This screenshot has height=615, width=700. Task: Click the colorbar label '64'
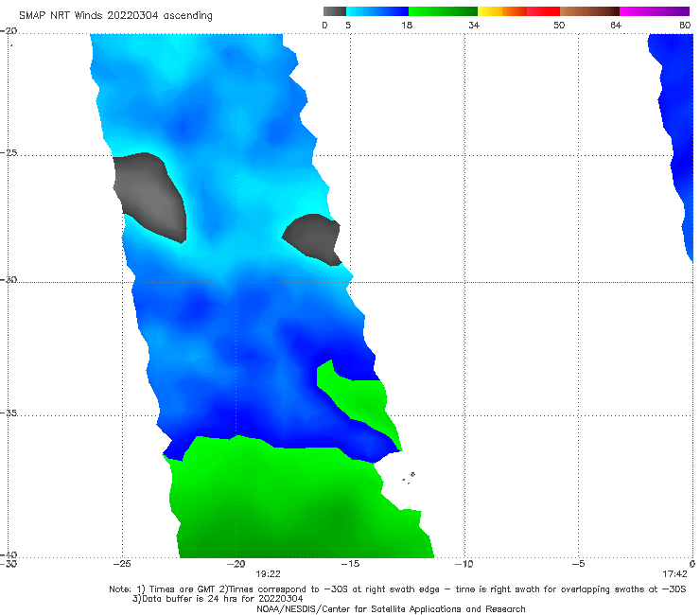pyautogui.click(x=616, y=26)
